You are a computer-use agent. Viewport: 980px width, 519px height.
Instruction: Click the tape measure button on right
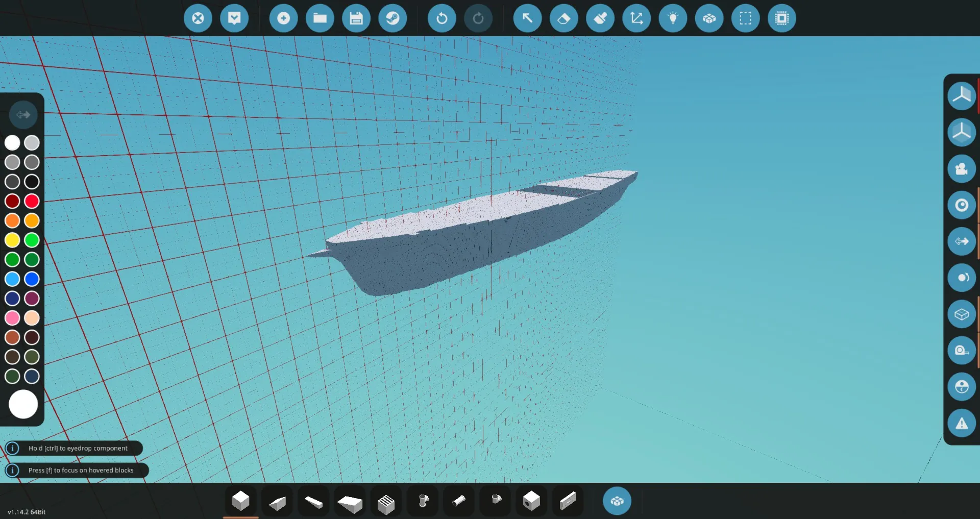click(961, 351)
